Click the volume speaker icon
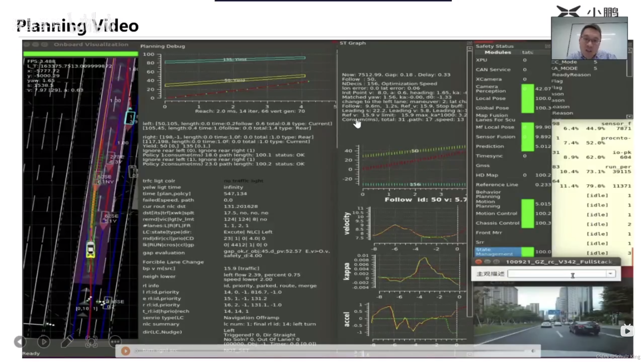644x362 pixels. (x=533, y=351)
